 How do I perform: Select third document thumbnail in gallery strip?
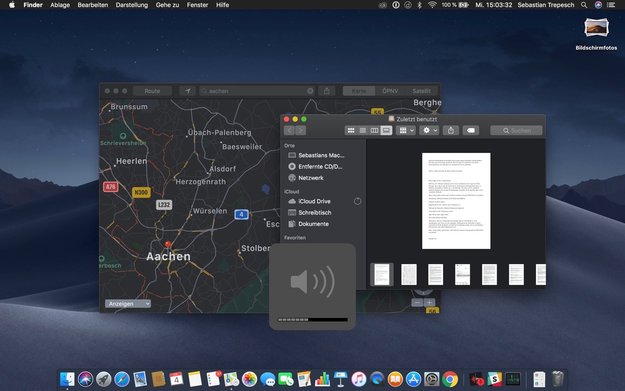click(x=435, y=274)
